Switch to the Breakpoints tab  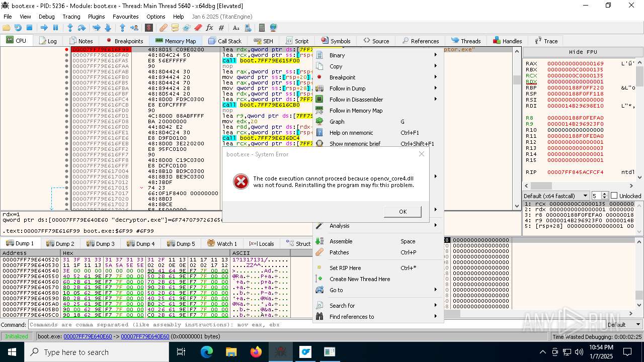124,41
